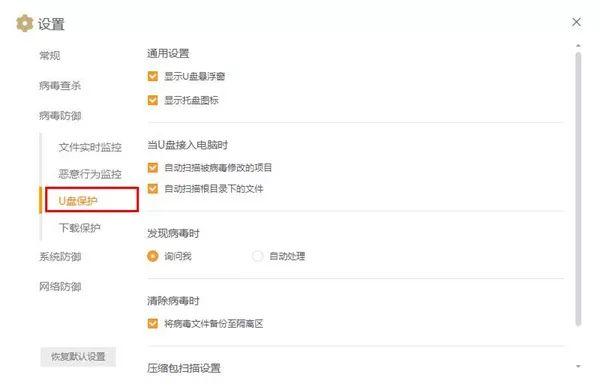Toggle 显示托盘图标 checkbox
600x386 pixels.
[153, 100]
